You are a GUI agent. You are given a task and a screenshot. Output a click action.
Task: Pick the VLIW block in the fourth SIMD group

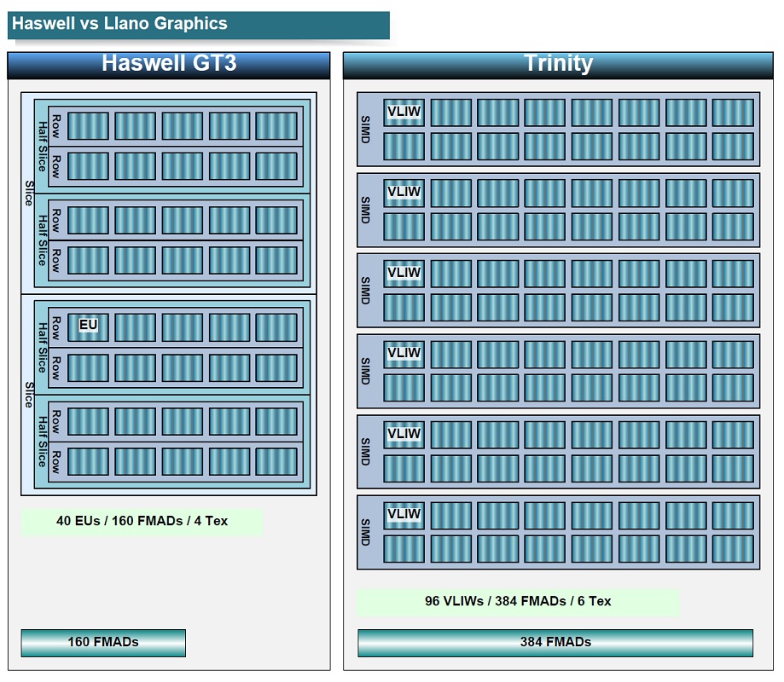pos(404,354)
